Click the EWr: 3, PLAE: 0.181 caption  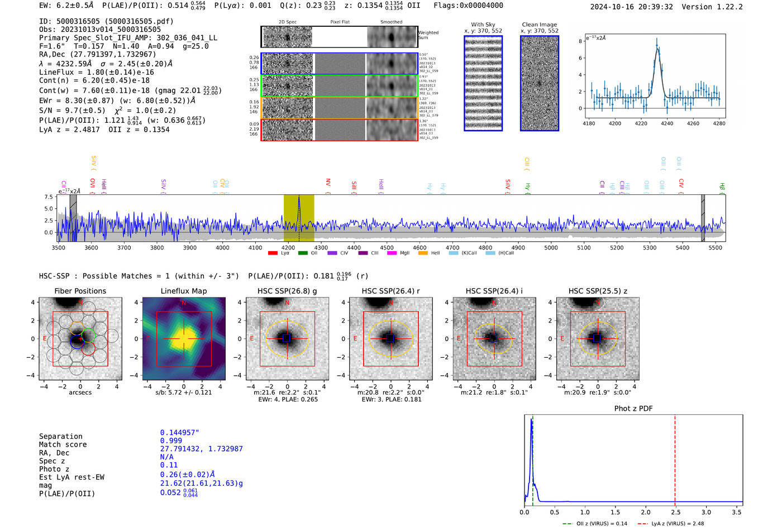pyautogui.click(x=392, y=400)
